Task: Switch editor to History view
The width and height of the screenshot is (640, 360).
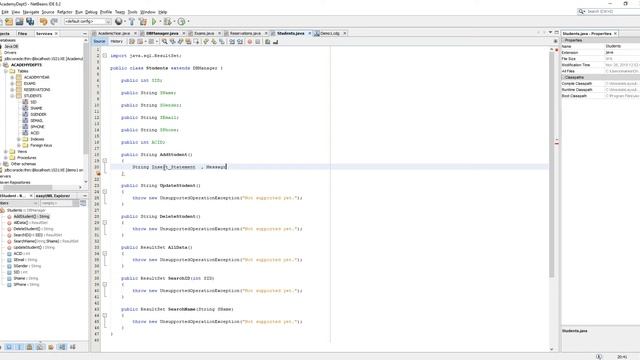Action: tap(116, 41)
